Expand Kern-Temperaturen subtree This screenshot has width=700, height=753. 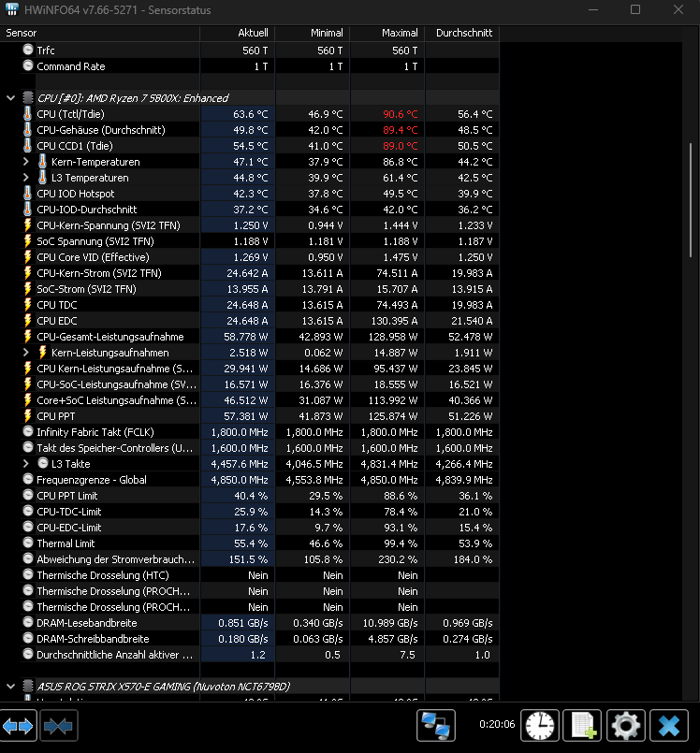pos(26,162)
